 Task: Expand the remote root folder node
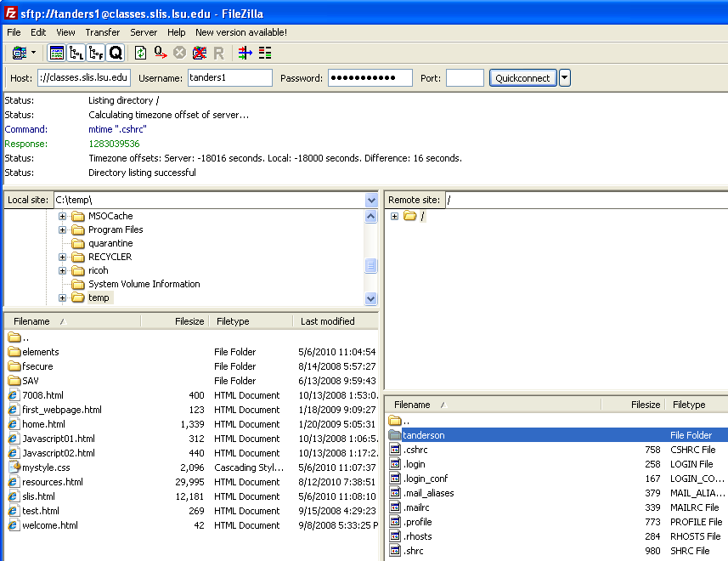tap(394, 216)
